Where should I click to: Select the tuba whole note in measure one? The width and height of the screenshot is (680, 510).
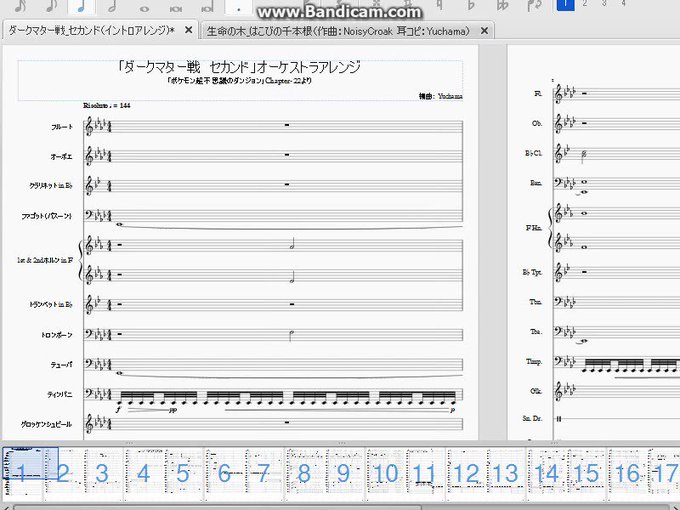120,373
